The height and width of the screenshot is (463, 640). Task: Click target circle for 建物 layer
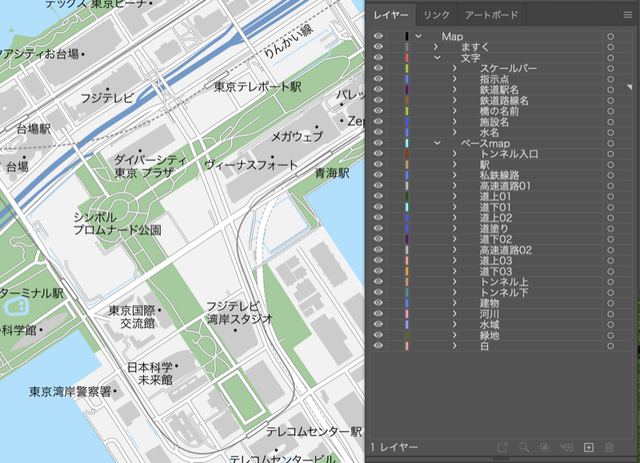[x=609, y=302]
